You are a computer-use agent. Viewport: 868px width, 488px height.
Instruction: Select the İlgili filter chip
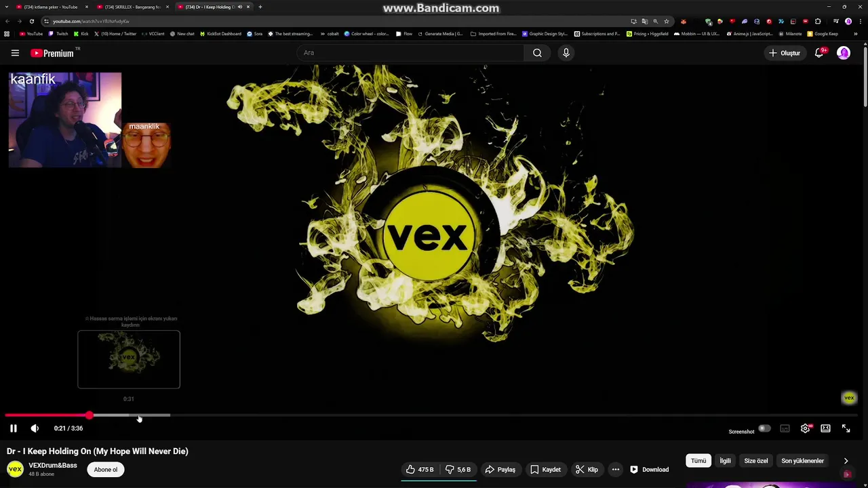coord(725,461)
